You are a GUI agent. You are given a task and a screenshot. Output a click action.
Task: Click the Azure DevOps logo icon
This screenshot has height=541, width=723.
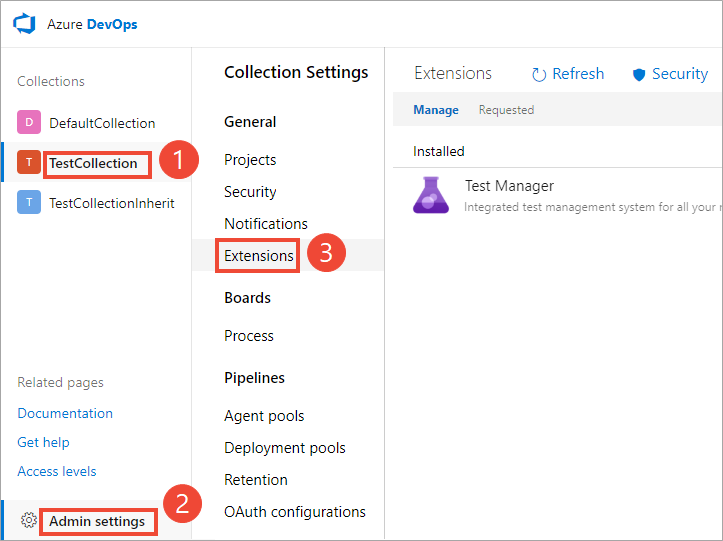pos(24,24)
